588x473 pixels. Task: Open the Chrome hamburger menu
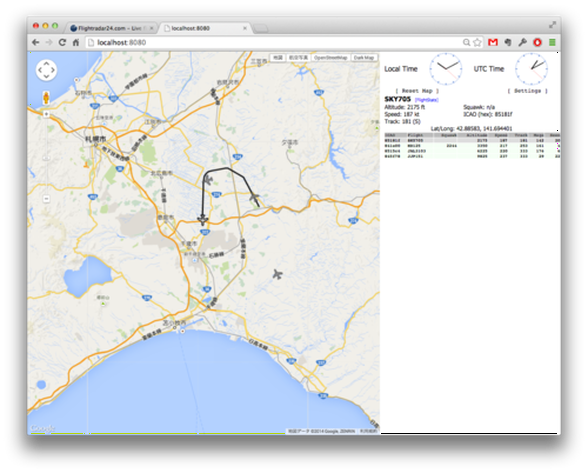[552, 42]
